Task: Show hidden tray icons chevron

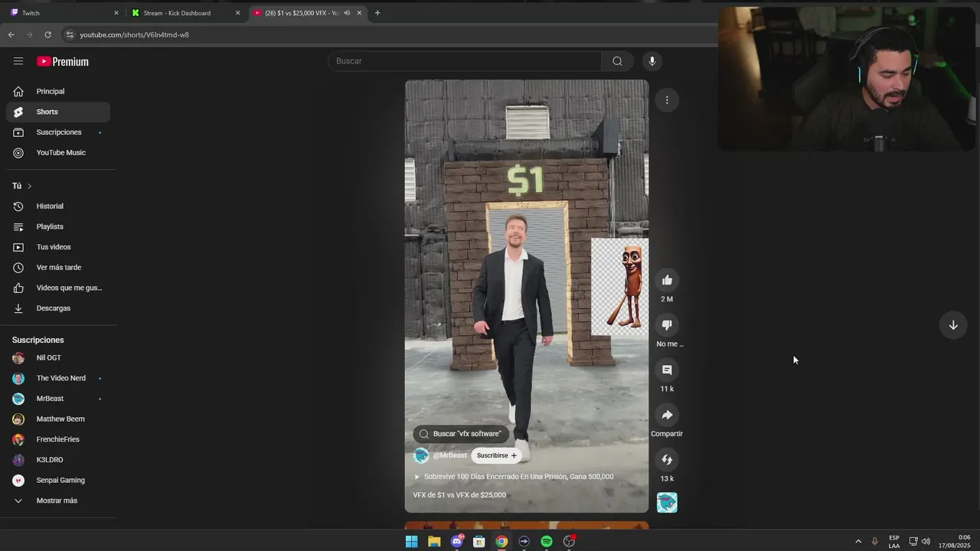Action: click(858, 541)
